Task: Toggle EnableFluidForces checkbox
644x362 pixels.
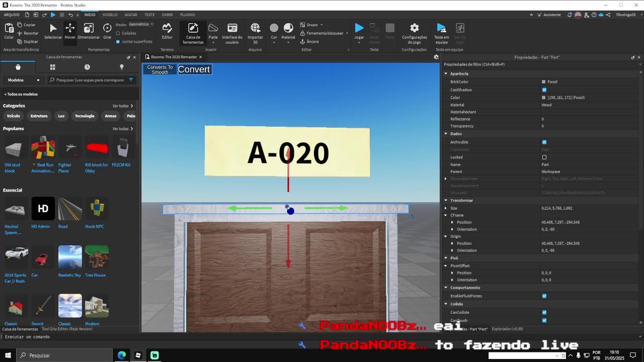Action: coord(544,296)
